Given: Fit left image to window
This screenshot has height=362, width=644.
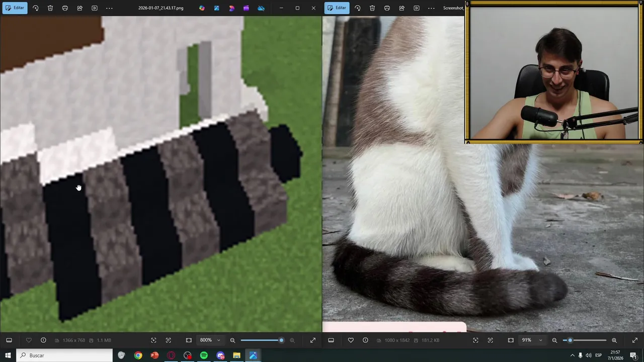Looking at the screenshot, I should tap(189, 340).
